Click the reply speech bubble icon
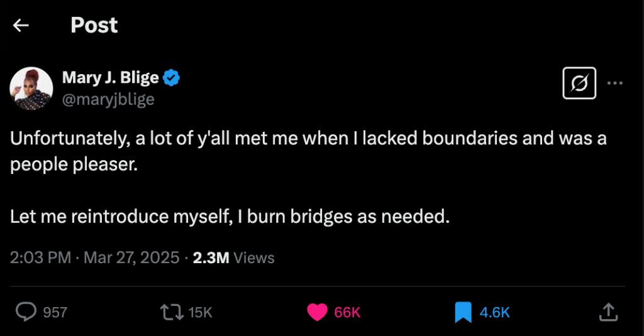The height and width of the screenshot is (336, 644). [x=26, y=312]
